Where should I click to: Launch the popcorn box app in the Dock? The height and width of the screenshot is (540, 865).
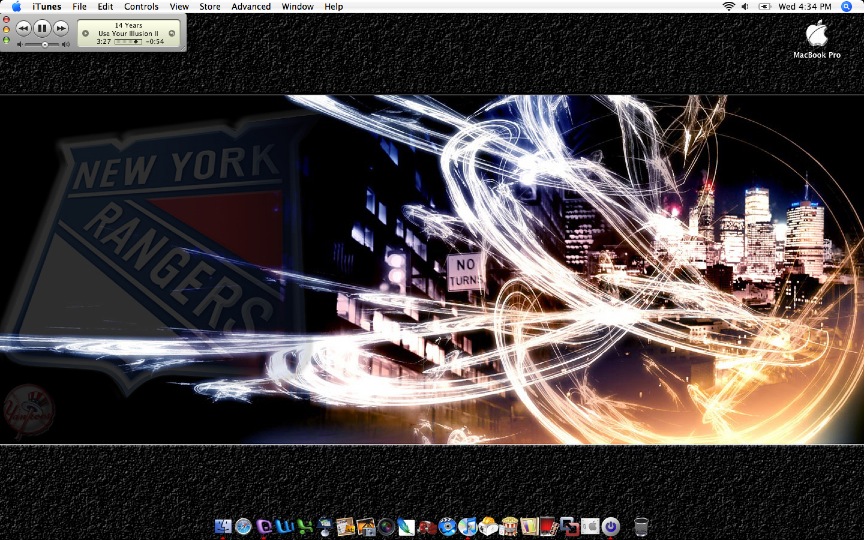[509, 526]
